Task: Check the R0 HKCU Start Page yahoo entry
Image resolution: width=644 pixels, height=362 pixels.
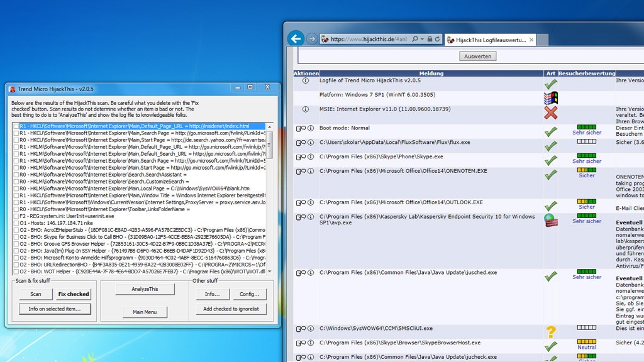Action: coord(16,140)
